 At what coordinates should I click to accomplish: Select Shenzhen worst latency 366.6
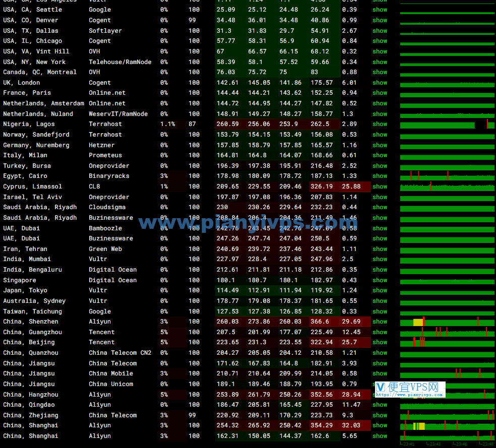point(320,322)
